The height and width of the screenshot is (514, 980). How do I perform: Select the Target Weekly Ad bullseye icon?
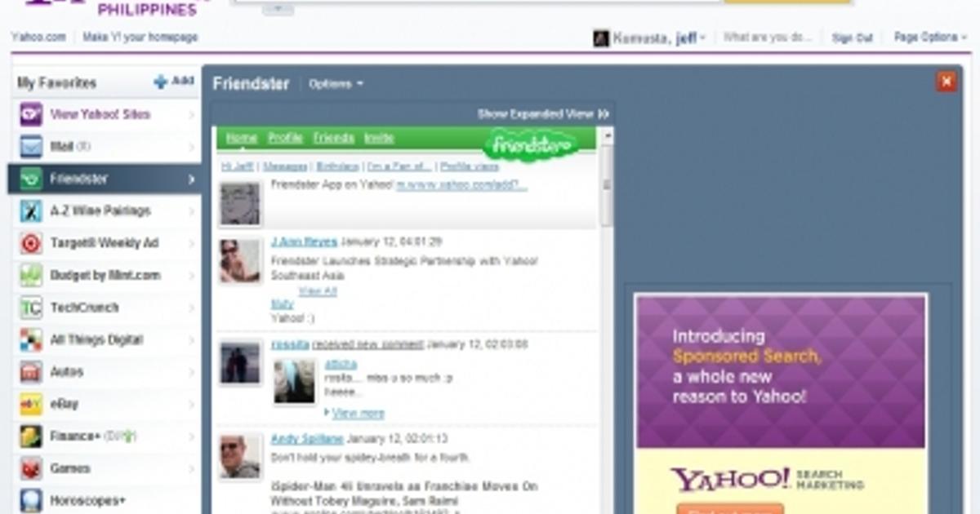coord(31,243)
